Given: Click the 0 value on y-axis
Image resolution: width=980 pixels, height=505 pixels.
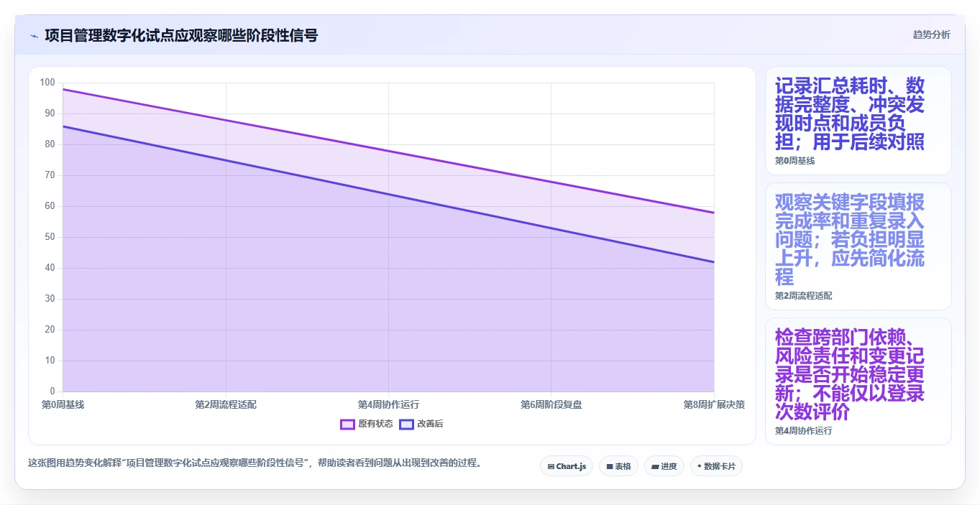Looking at the screenshot, I should coord(52,392).
